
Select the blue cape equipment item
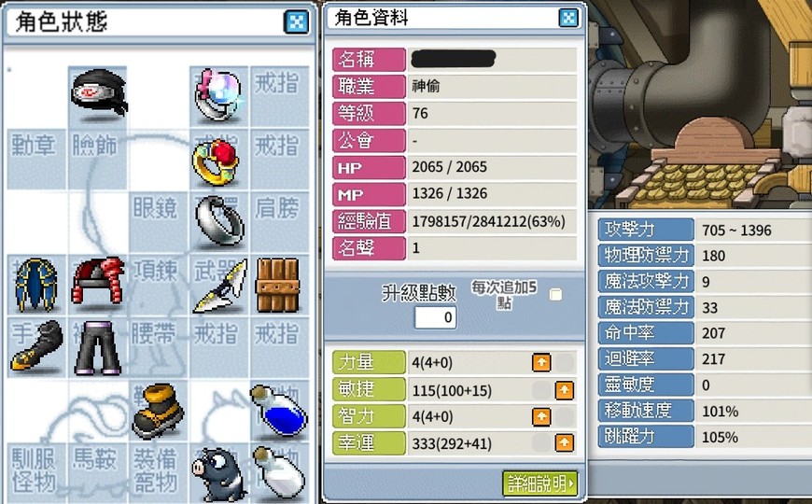pos(35,285)
